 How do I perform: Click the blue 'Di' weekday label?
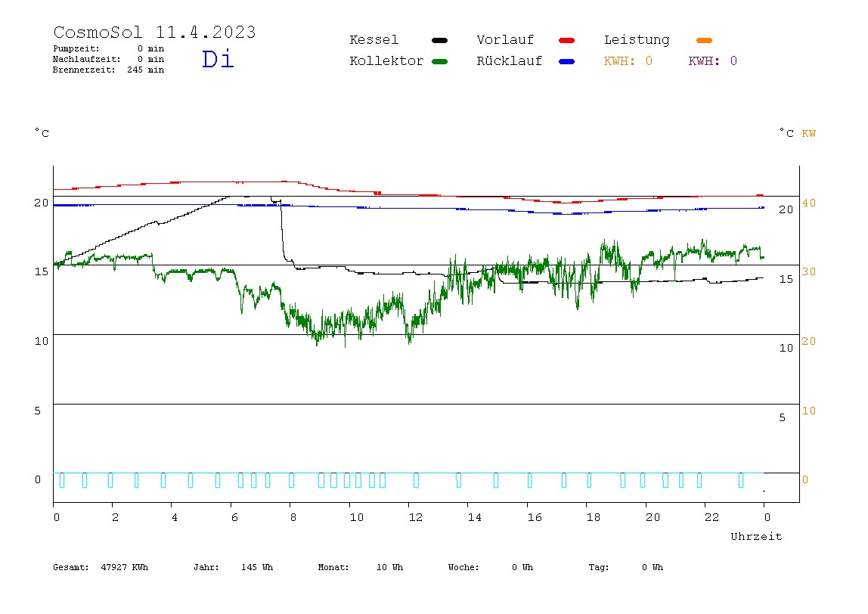[x=218, y=59]
